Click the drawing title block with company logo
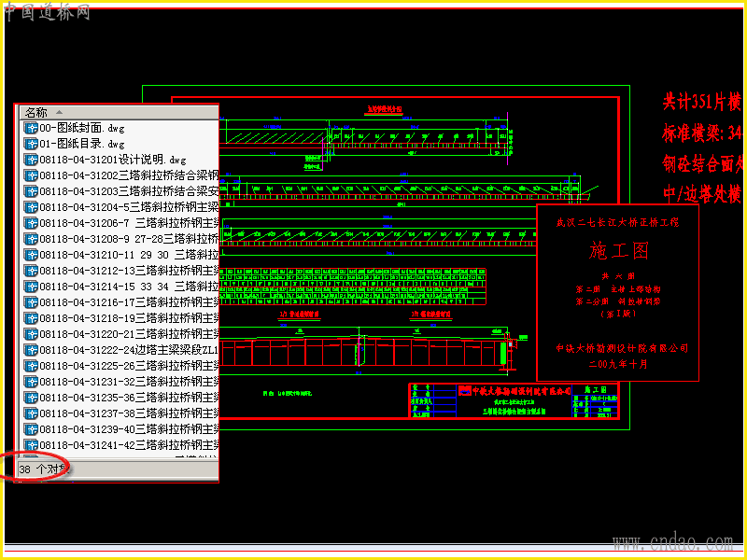The image size is (747, 560). [x=514, y=400]
